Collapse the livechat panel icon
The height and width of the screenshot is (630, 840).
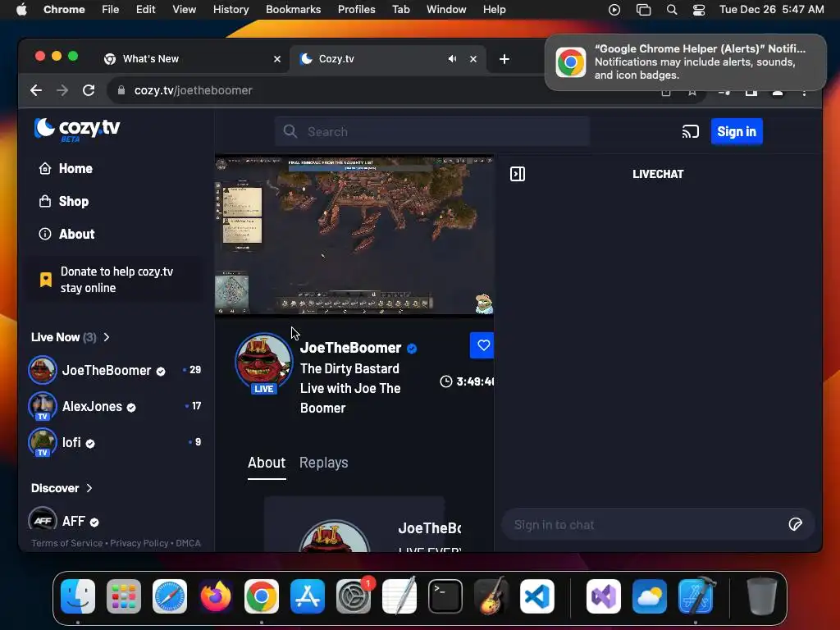pos(518,174)
